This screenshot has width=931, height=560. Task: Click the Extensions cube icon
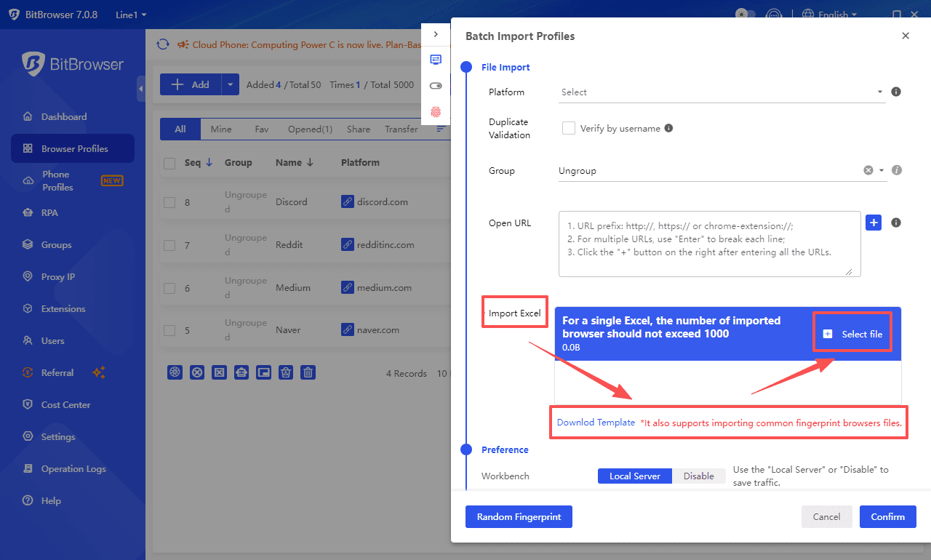click(28, 308)
